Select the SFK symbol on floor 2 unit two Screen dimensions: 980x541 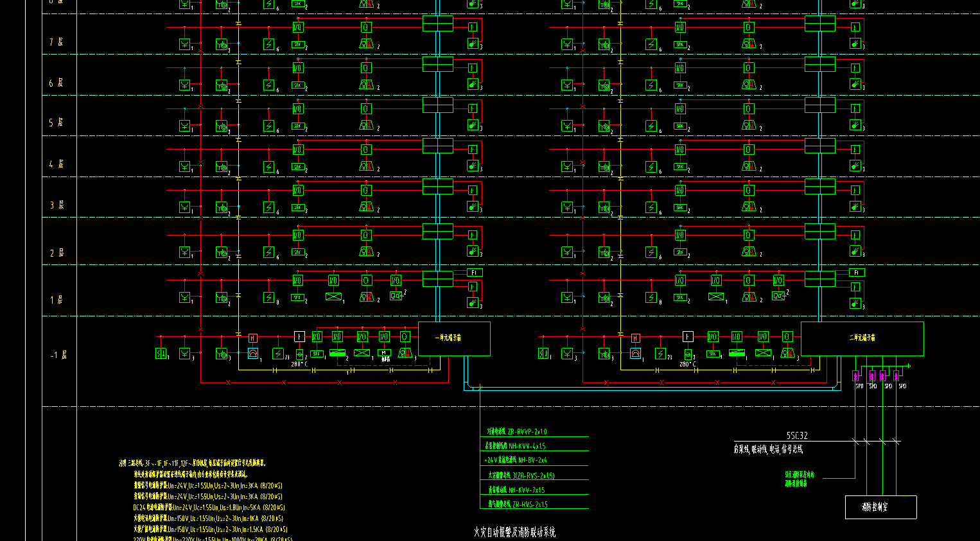680,252
